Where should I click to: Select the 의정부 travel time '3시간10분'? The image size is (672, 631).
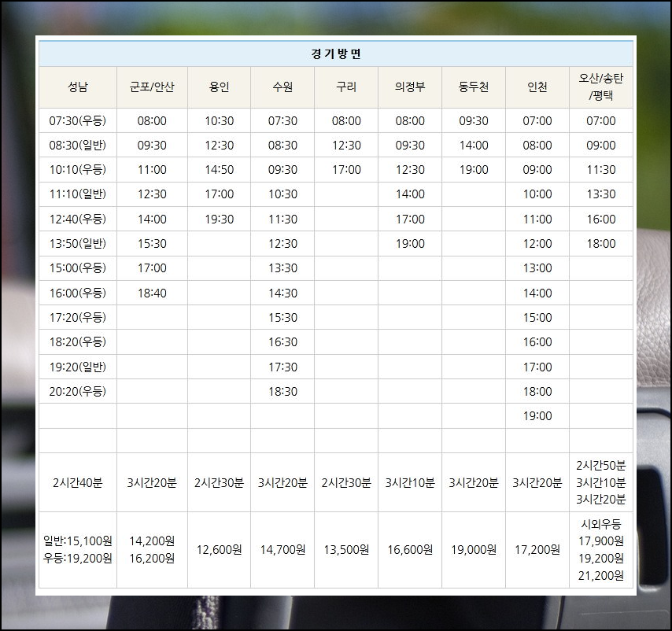point(410,482)
